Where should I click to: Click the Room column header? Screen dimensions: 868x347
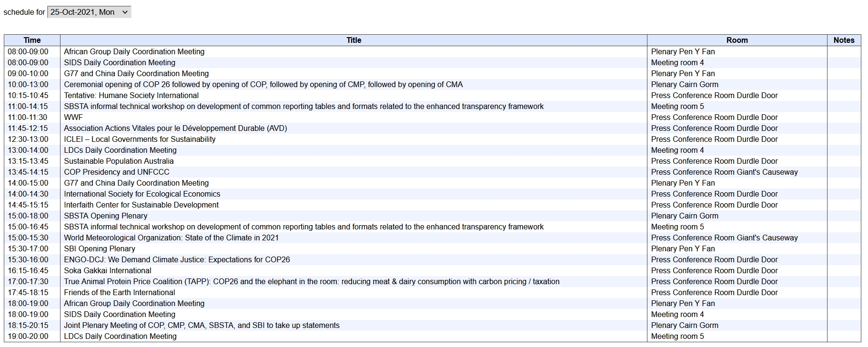pos(737,40)
